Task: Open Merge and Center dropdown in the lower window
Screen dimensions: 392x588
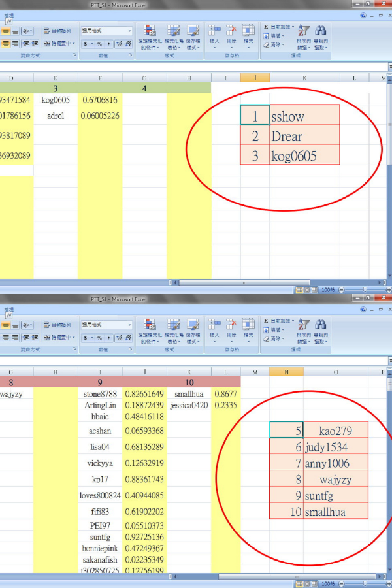Action: (74, 338)
